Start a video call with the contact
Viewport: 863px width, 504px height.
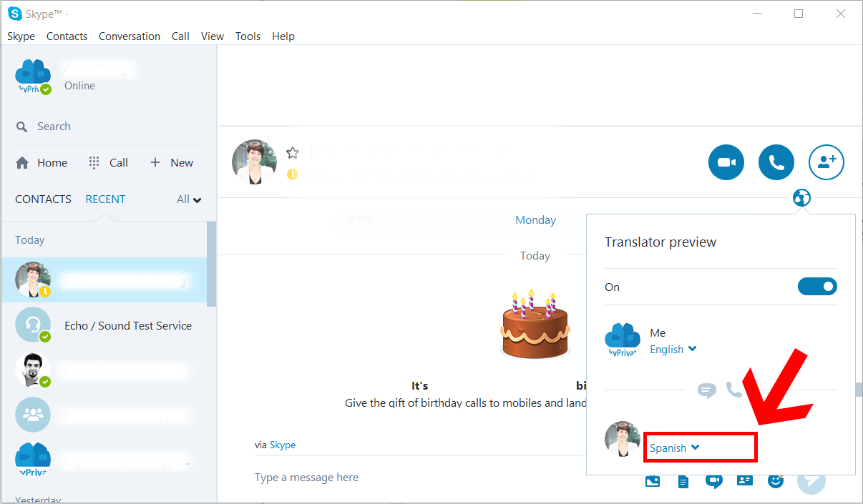pos(726,162)
